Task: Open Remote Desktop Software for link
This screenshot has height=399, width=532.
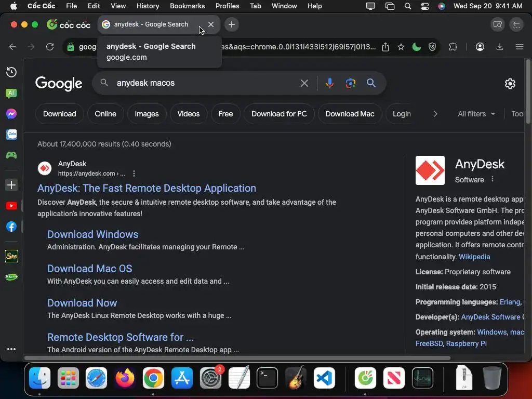Action: [121, 337]
